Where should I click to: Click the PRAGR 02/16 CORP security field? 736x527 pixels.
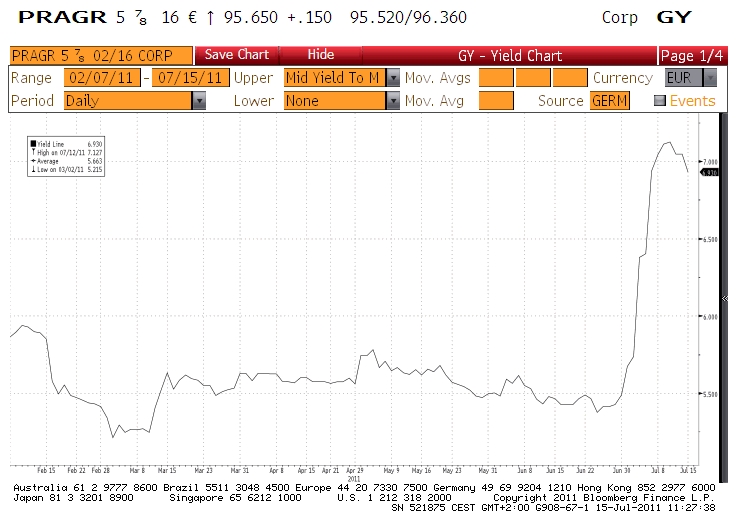[x=99, y=56]
